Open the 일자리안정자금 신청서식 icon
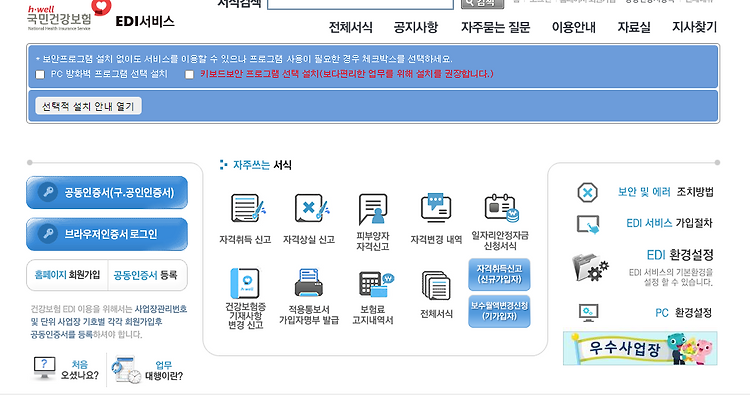Image resolution: width=750 pixels, height=395 pixels. (501, 208)
